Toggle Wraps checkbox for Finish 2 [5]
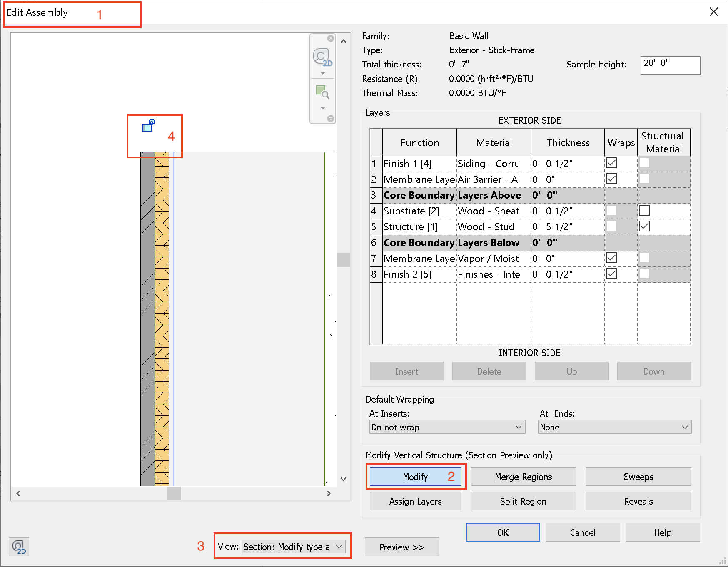728x567 pixels. pyautogui.click(x=611, y=274)
